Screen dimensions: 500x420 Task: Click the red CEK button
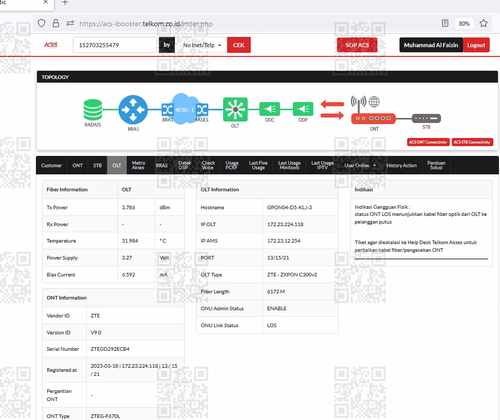pos(239,45)
